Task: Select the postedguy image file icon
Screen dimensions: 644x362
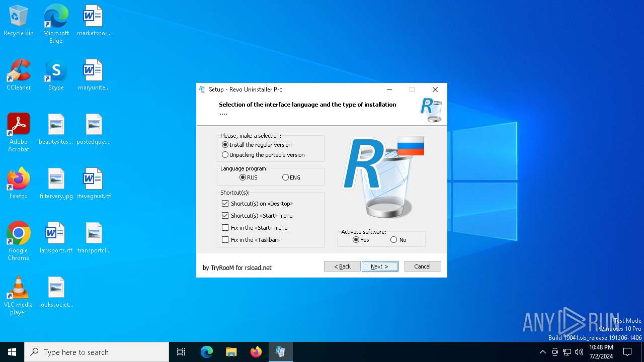Action: tap(94, 130)
